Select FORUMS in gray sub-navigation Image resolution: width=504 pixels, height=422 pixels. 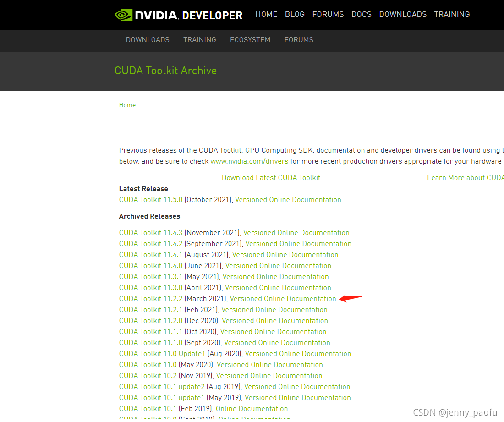tap(299, 40)
